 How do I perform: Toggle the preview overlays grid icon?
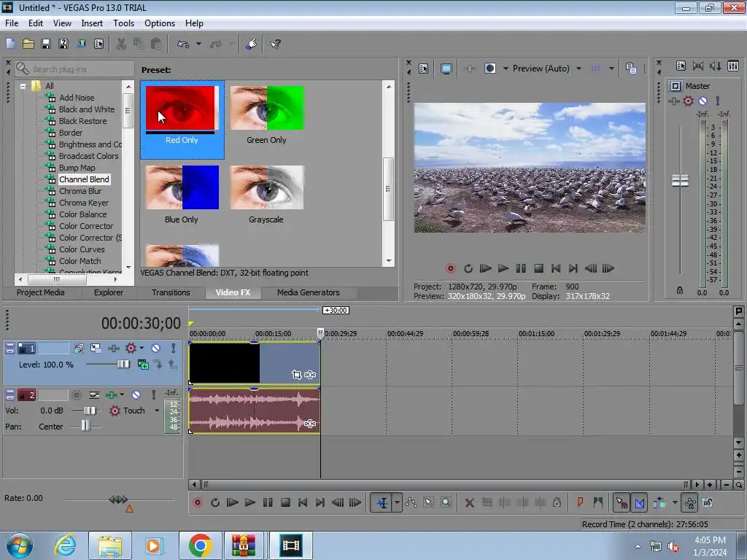pyautogui.click(x=596, y=69)
